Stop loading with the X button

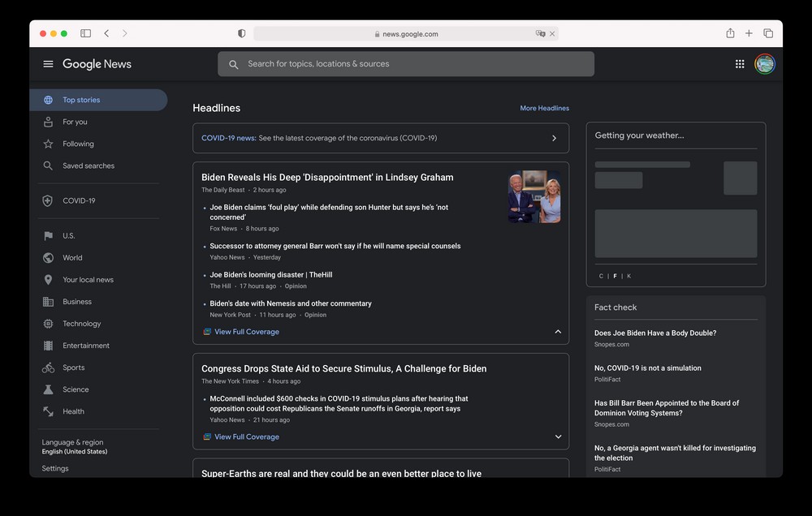552,33
